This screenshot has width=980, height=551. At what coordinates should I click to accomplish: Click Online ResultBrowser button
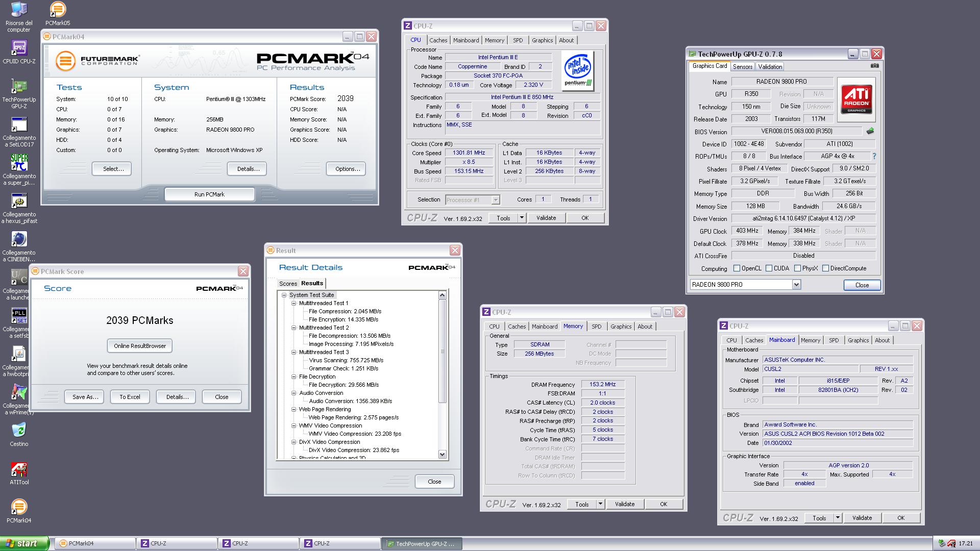point(140,346)
